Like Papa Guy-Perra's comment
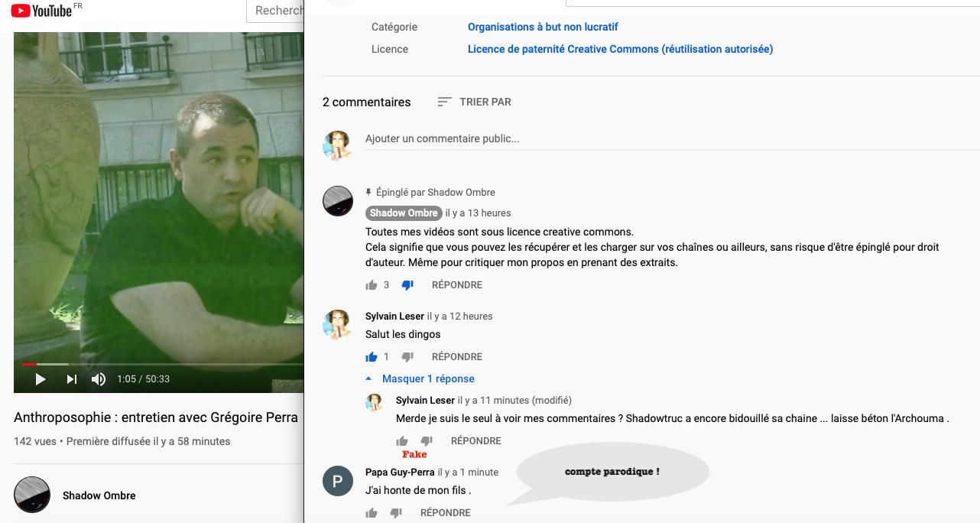 pos(372,513)
